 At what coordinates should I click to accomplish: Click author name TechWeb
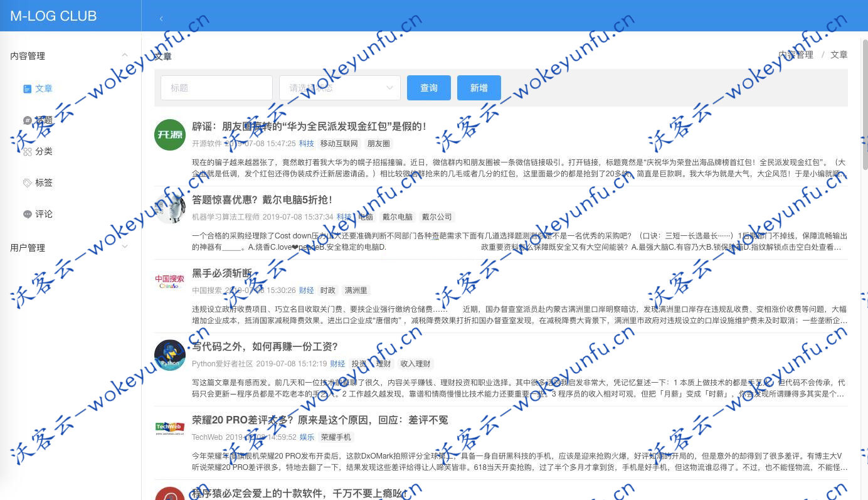207,437
